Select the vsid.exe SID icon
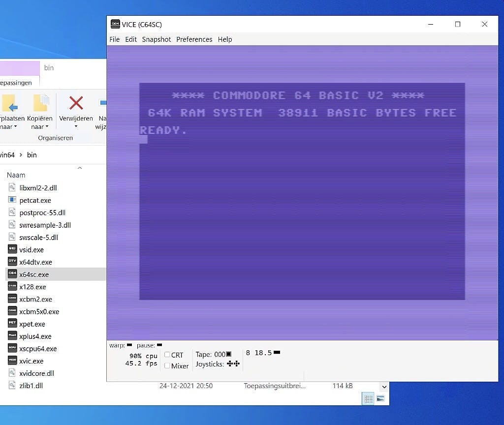 tap(12, 249)
